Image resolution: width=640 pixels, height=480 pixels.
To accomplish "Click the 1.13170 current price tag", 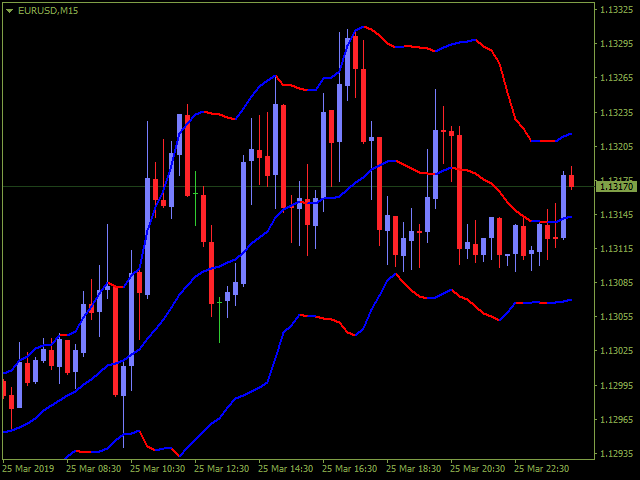I will click(616, 187).
